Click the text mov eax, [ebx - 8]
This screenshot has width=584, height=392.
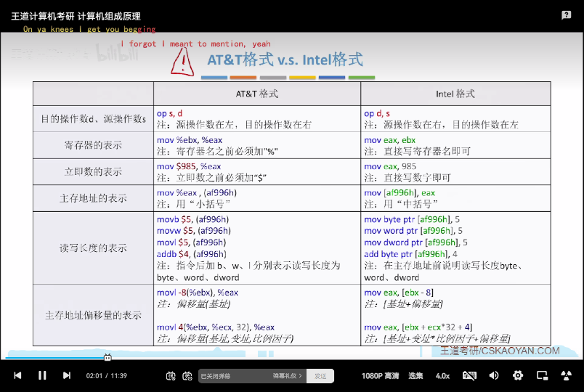click(x=399, y=293)
